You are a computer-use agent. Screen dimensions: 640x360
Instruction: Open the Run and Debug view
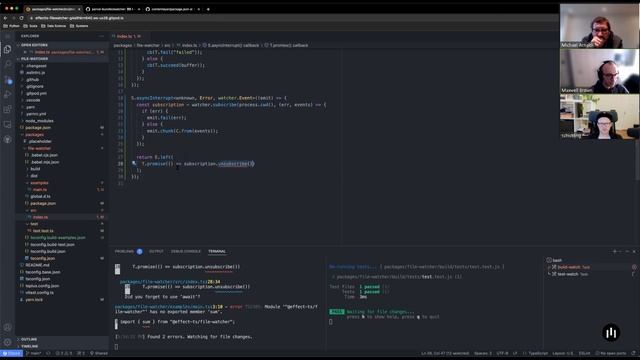7,94
